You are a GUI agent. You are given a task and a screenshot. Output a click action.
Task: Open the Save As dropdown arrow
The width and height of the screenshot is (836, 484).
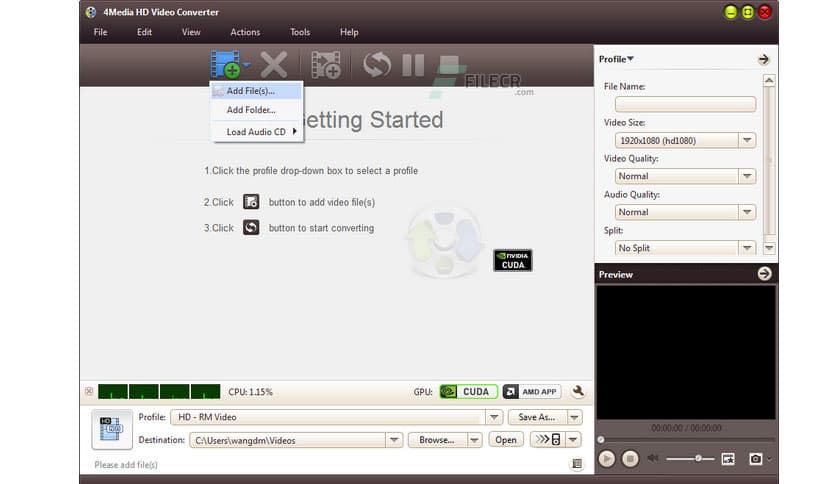click(x=574, y=417)
